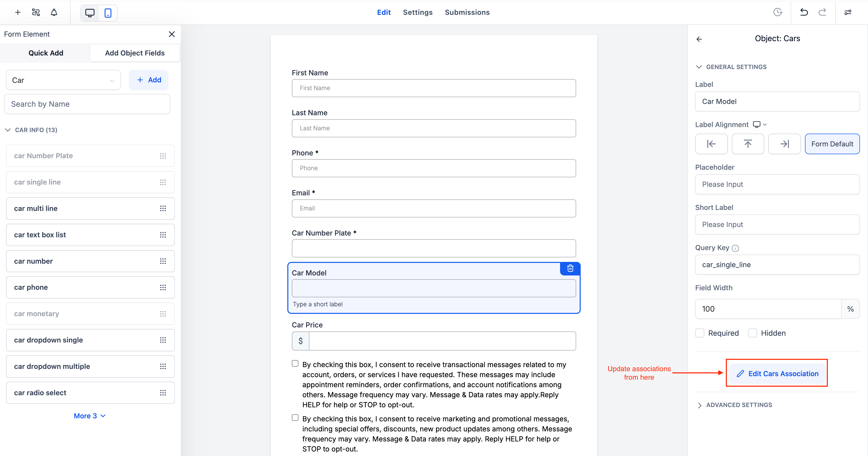868x456 pixels.
Task: Switch to the Submissions tab
Action: tap(467, 13)
